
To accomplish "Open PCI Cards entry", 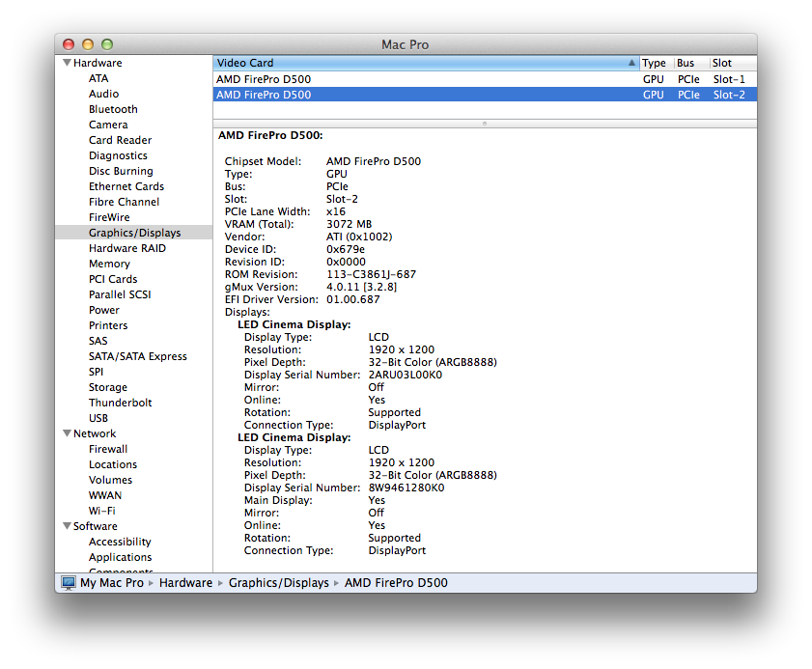I will (113, 279).
